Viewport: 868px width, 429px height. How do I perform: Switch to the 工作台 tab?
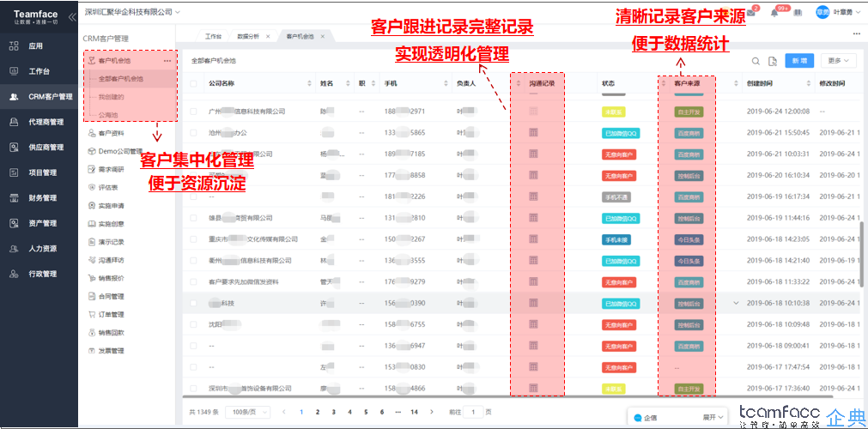(213, 36)
